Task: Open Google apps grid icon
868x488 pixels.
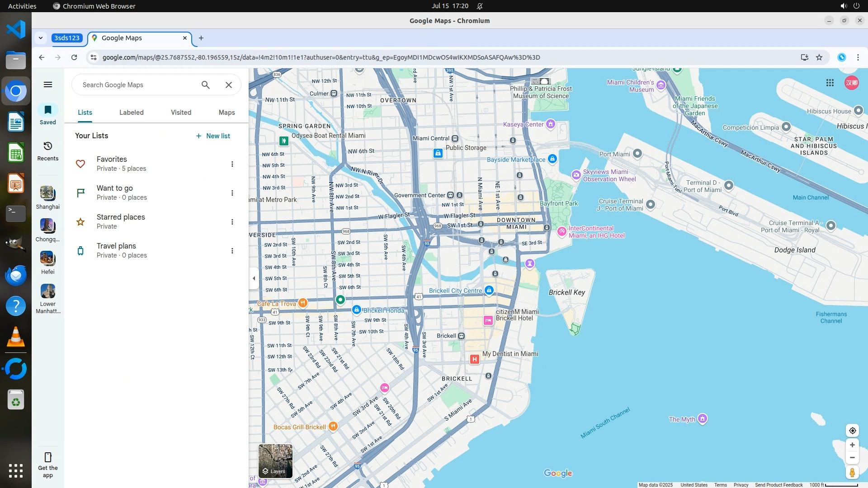Action: (830, 83)
